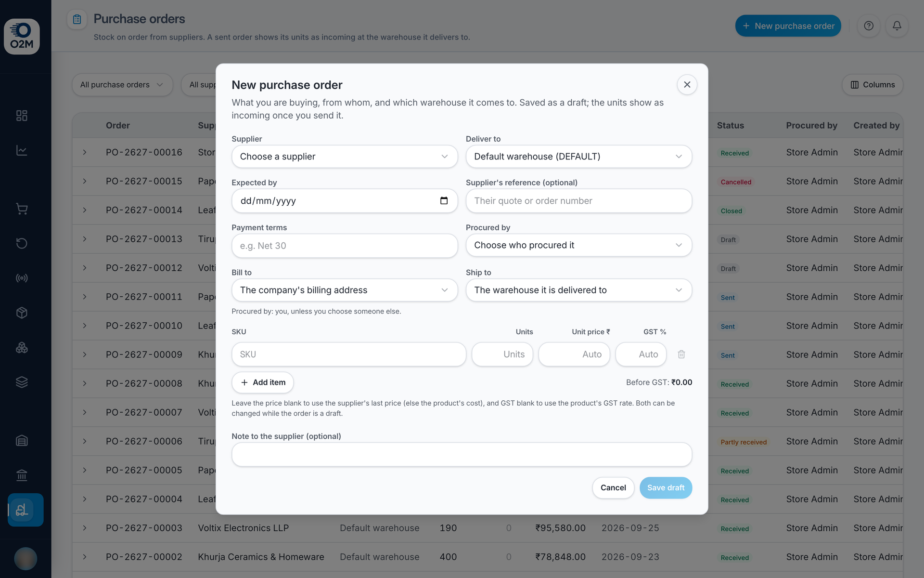Open the analytics chart icon in sidebar
This screenshot has height=578, width=924.
22,150
